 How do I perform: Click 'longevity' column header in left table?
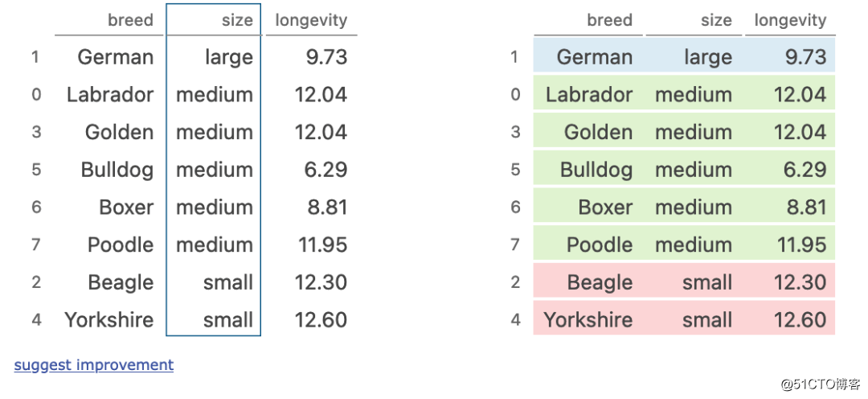pyautogui.click(x=311, y=21)
